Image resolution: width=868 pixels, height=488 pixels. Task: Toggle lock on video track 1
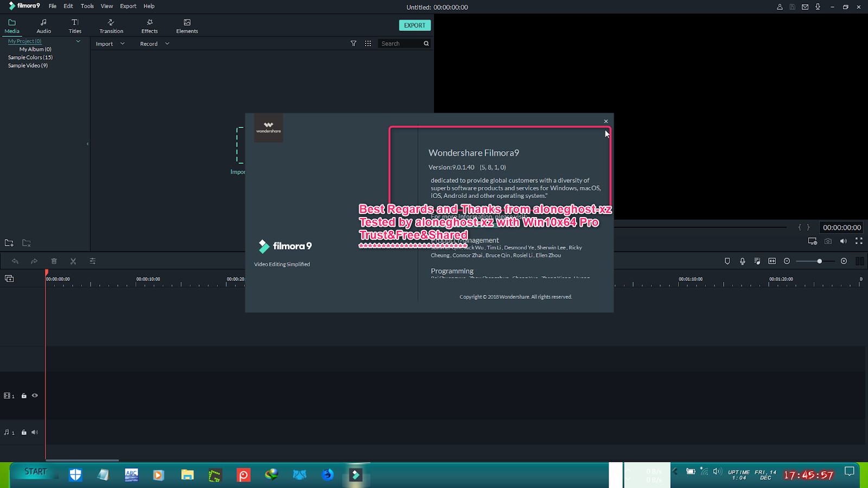coord(24,396)
